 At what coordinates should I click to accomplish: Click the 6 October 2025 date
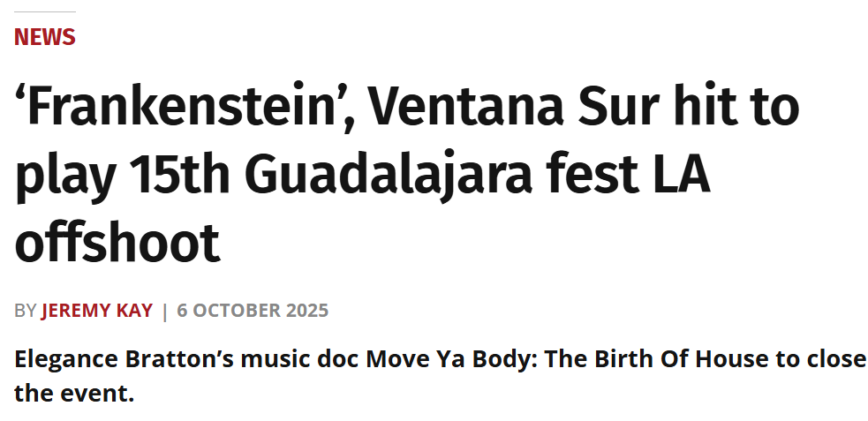253,311
